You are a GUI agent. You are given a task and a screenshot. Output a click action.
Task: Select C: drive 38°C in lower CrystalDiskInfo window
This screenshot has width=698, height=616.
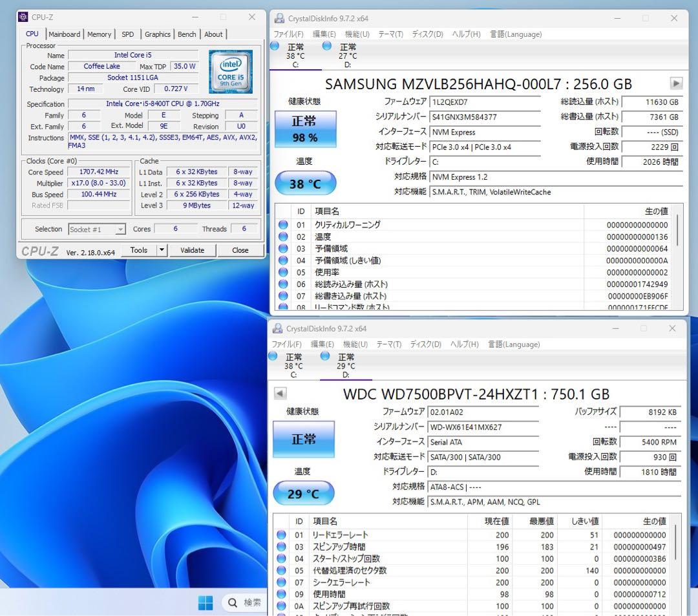293,365
